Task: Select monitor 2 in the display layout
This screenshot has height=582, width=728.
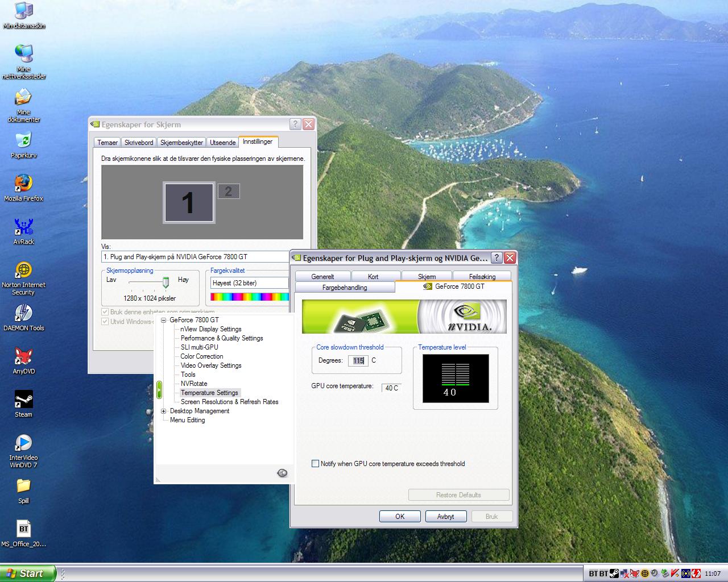Action: pos(229,192)
